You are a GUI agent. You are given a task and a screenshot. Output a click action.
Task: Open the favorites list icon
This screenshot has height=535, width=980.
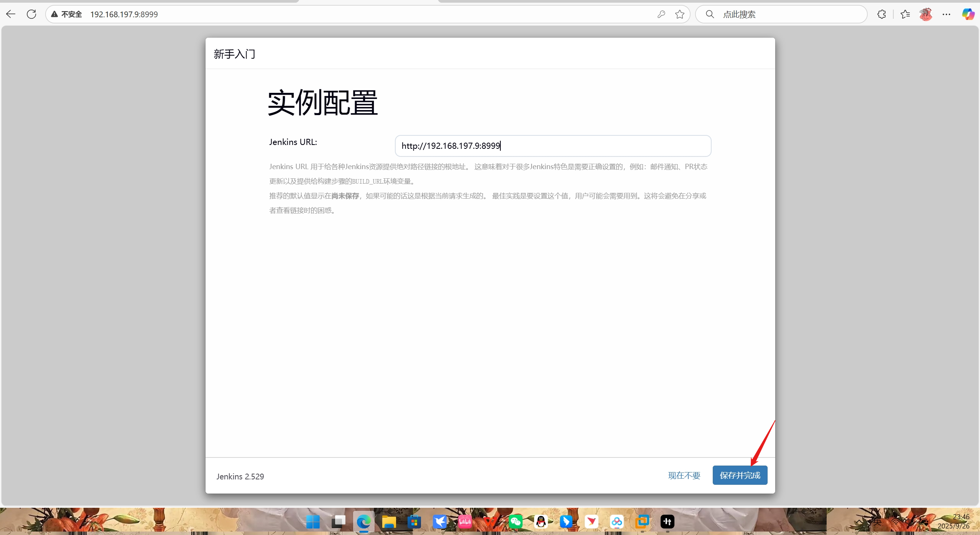click(x=905, y=14)
